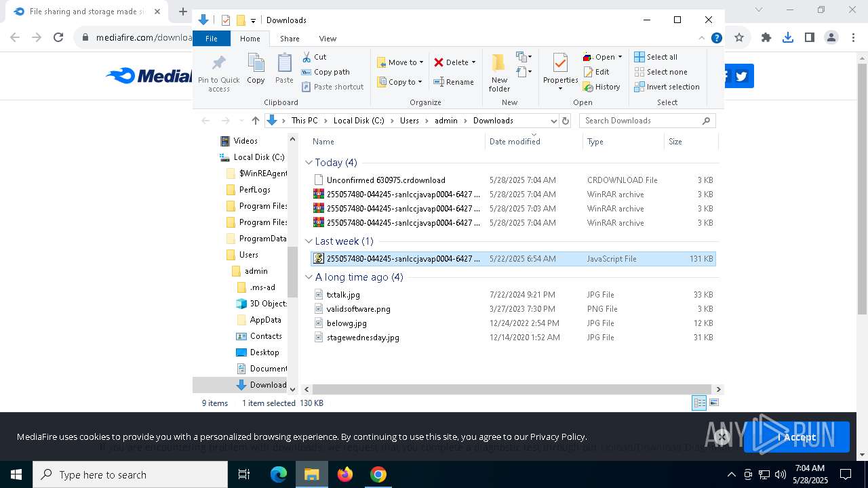Click Chrome downloads icon in toolbar
This screenshot has height=488, width=868.
tap(788, 37)
